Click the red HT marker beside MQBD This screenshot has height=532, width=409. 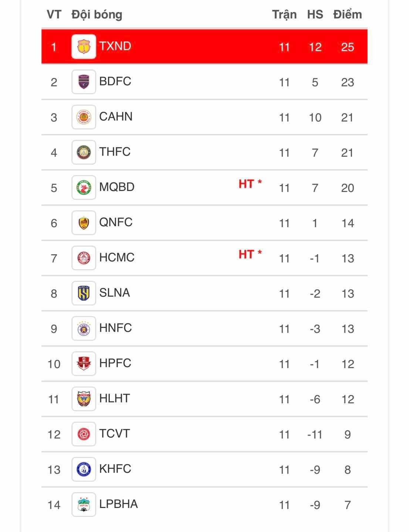(x=250, y=184)
